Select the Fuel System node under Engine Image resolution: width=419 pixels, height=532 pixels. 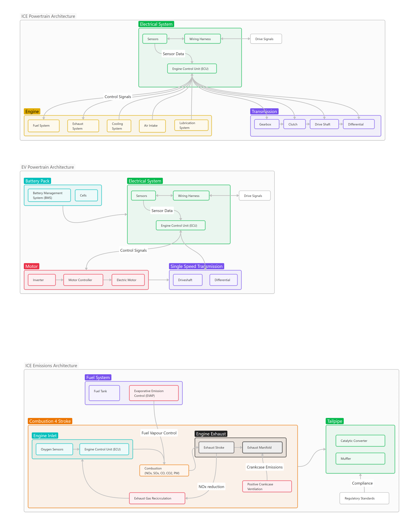click(43, 126)
